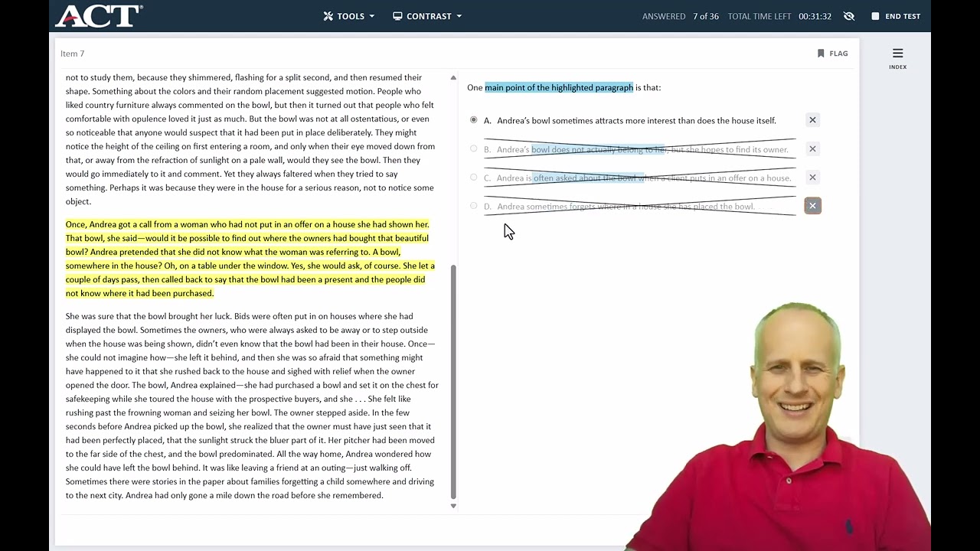
Task: Select answer choice B radio button
Action: point(473,148)
